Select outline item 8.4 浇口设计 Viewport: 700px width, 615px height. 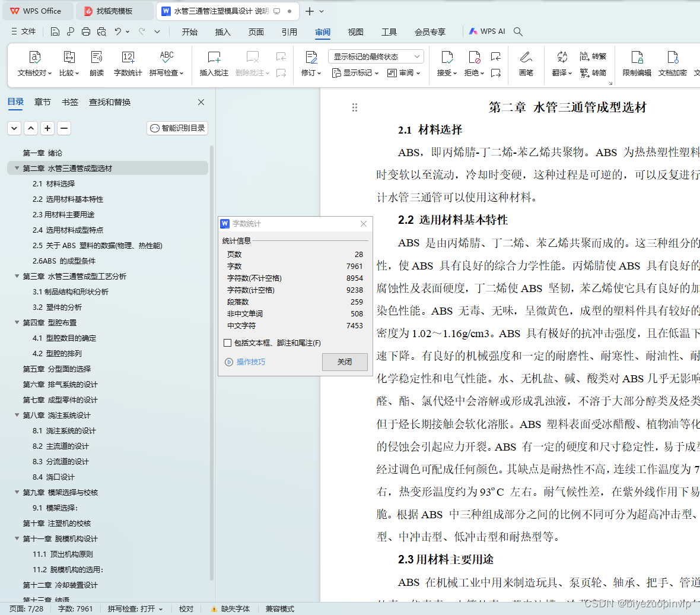click(x=53, y=477)
